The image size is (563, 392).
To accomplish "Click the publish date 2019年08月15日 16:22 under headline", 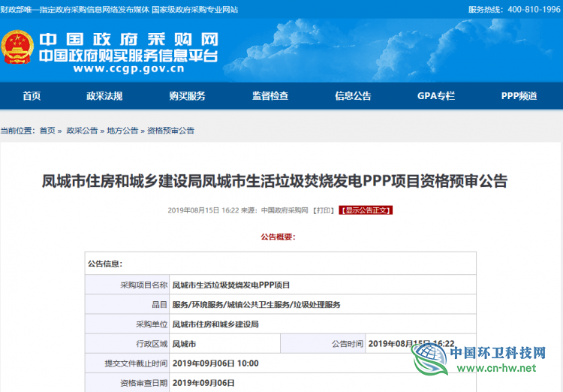I will pyautogui.click(x=203, y=210).
